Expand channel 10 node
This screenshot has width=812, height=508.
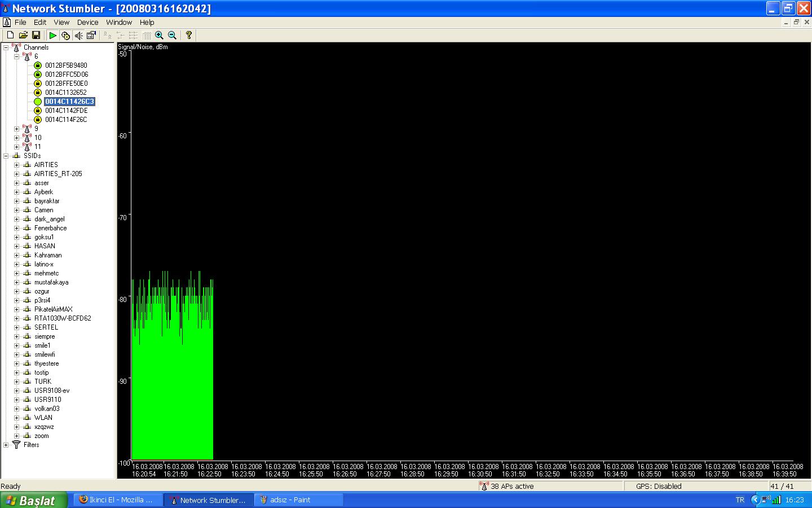[x=16, y=138]
